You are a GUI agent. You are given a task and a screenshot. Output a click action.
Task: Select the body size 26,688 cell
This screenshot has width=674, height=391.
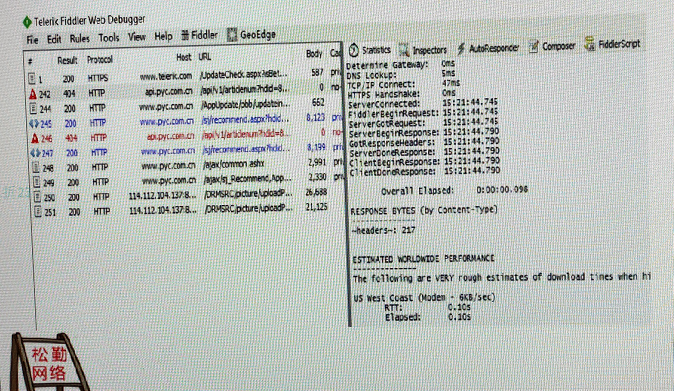[316, 192]
